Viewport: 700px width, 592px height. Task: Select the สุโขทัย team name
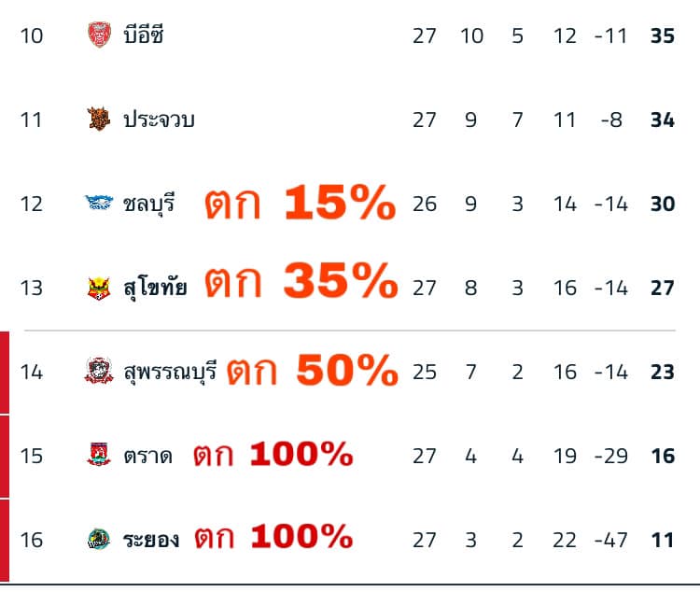click(155, 287)
